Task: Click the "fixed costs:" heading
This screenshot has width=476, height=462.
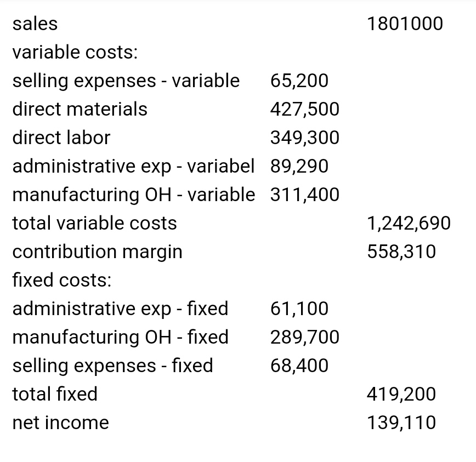Action: click(x=61, y=280)
